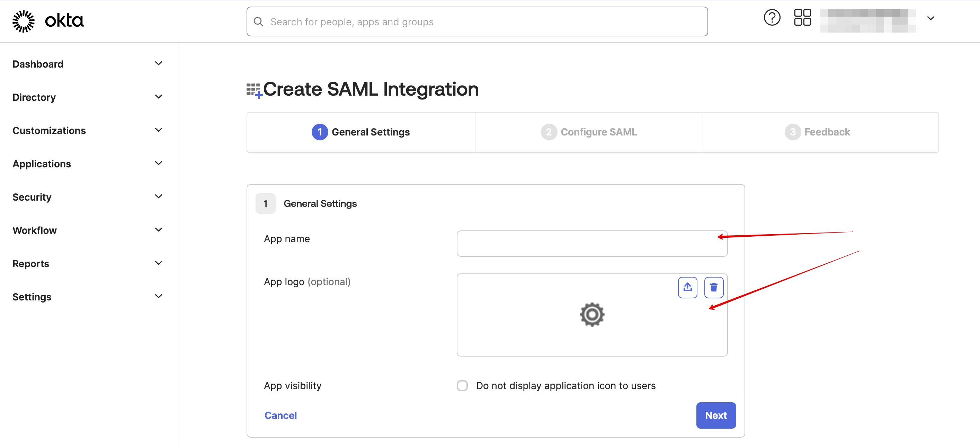
Task: Select the Feedback step tab
Action: pyautogui.click(x=817, y=132)
